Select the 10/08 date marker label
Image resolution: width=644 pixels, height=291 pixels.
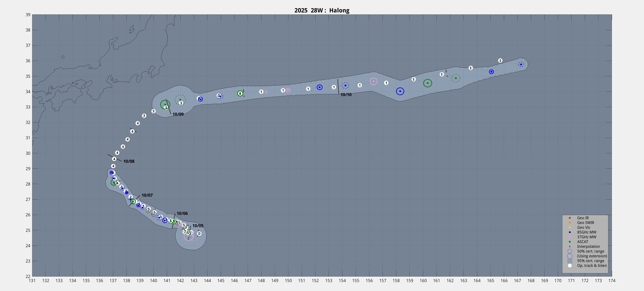[x=129, y=161]
